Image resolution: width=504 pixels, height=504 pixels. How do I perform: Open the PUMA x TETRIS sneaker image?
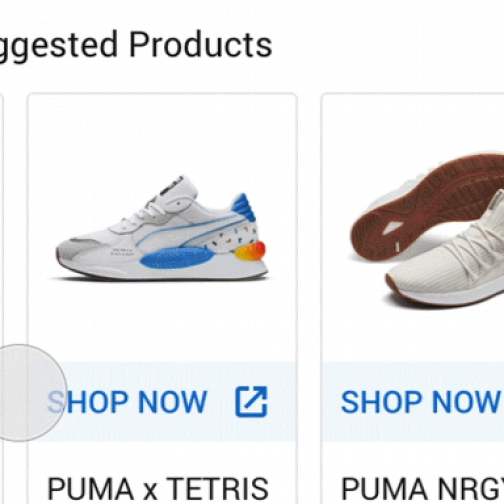[x=162, y=230]
